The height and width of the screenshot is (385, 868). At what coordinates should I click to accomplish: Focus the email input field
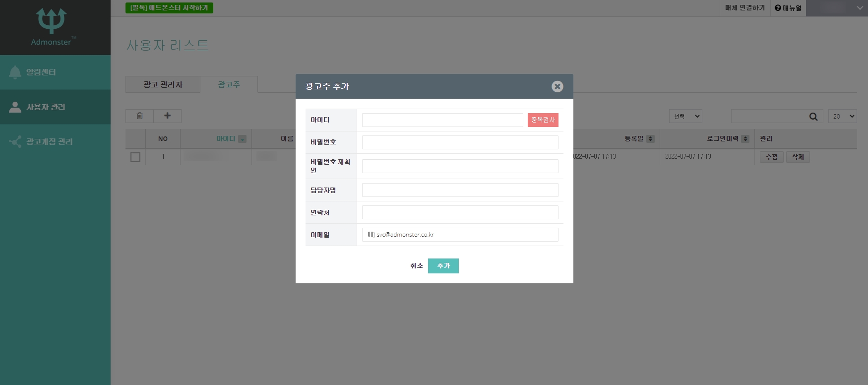(460, 235)
